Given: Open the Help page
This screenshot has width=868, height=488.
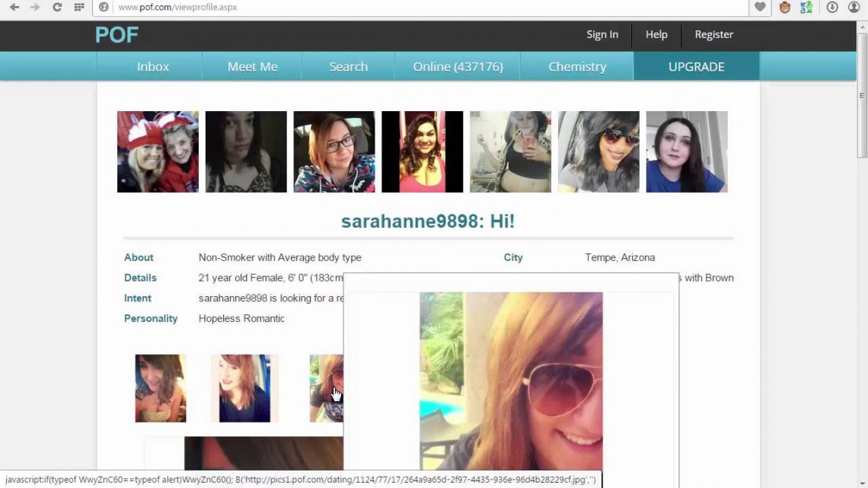Looking at the screenshot, I should tap(656, 34).
